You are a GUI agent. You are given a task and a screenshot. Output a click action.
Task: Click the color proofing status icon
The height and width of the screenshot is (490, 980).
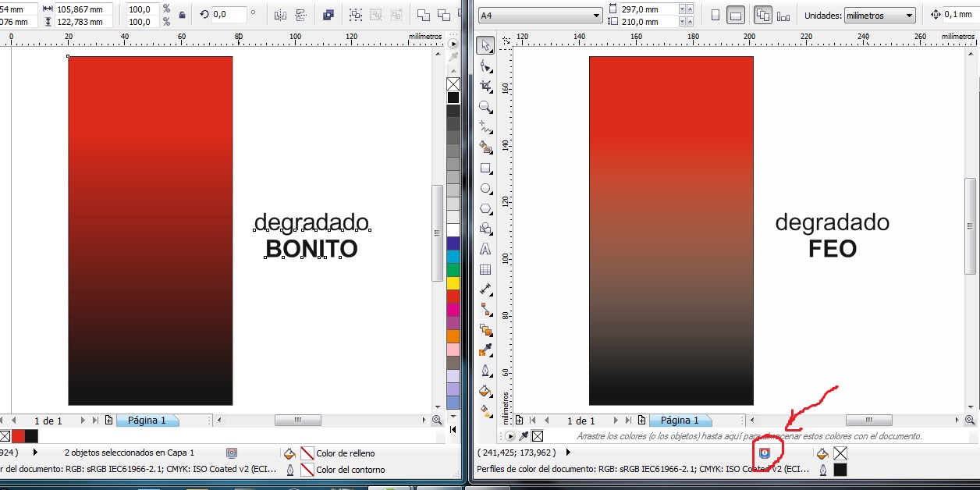[765, 453]
